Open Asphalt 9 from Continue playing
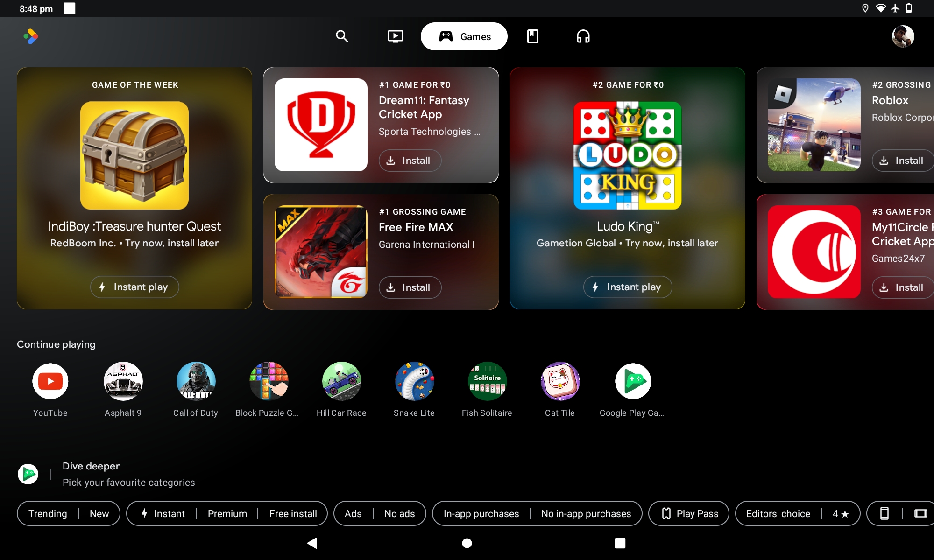934x560 pixels. (x=123, y=381)
